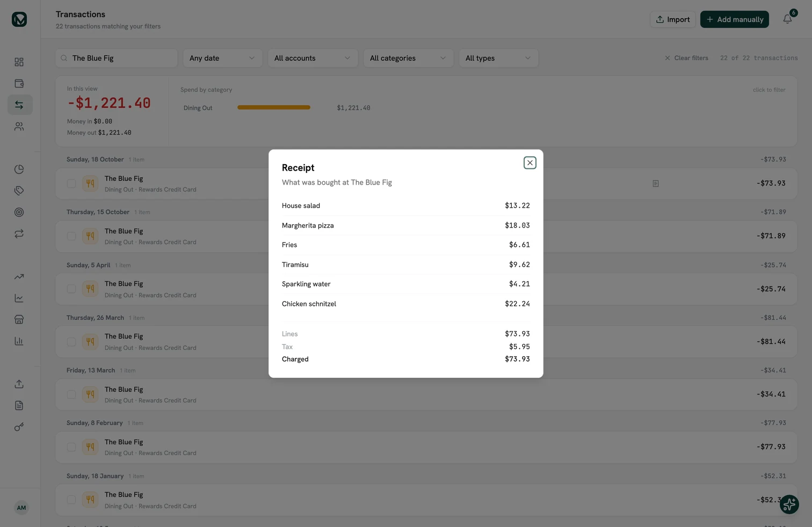Close the Receipt dialog
Screen dimensions: 812x527
[530, 163]
